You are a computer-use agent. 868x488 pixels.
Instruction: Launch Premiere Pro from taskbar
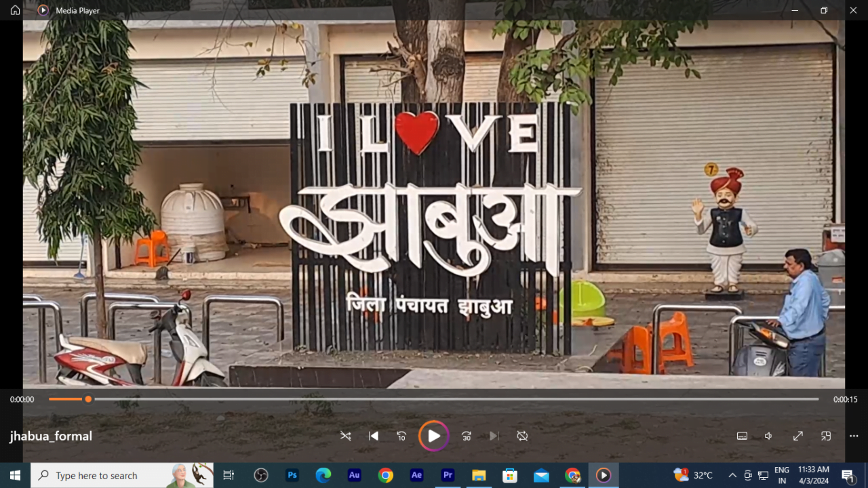pos(448,475)
